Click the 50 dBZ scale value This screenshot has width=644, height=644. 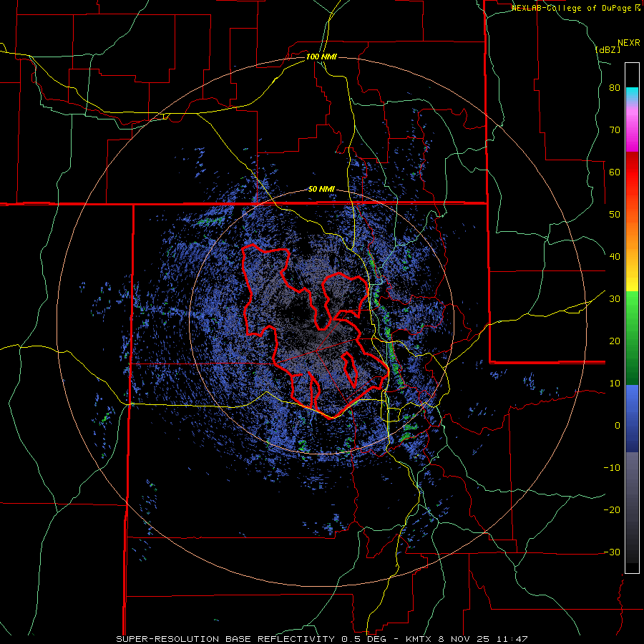tap(615, 215)
